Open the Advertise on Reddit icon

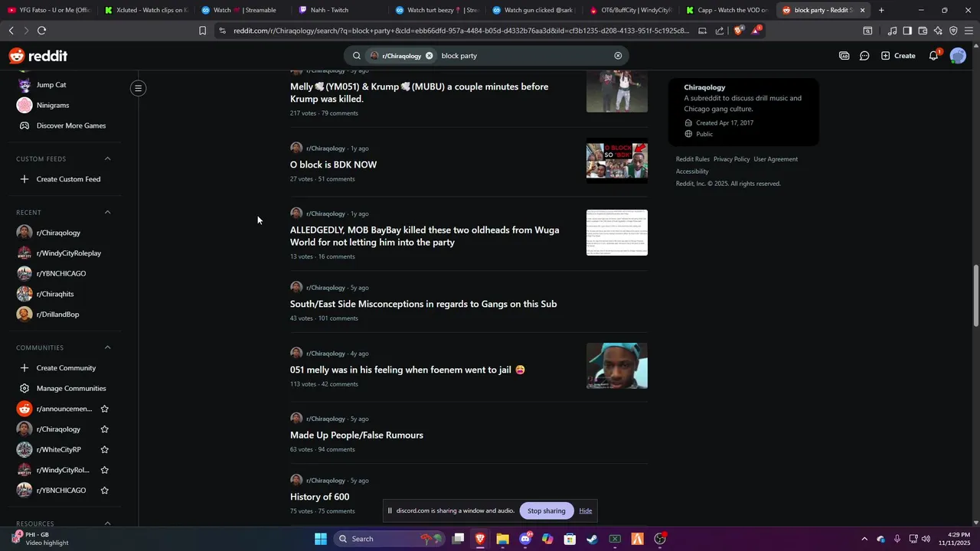(844, 56)
